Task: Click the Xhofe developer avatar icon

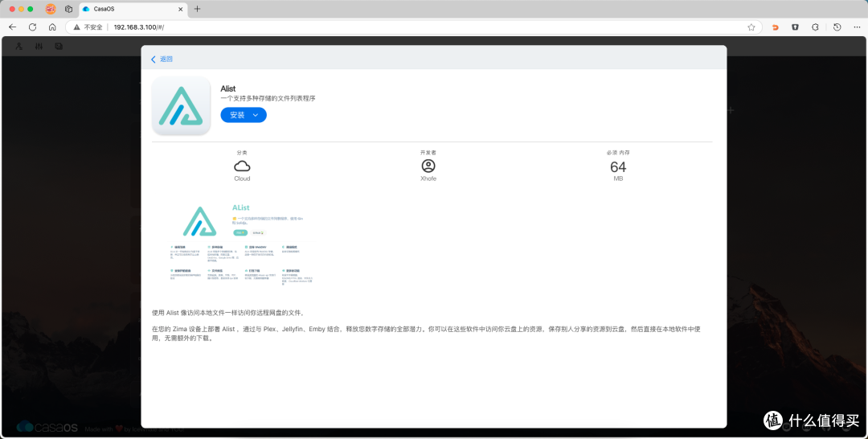Action: (x=428, y=166)
